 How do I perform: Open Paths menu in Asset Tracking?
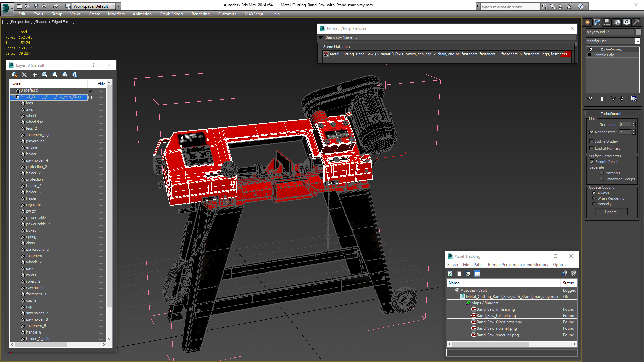[x=478, y=265]
